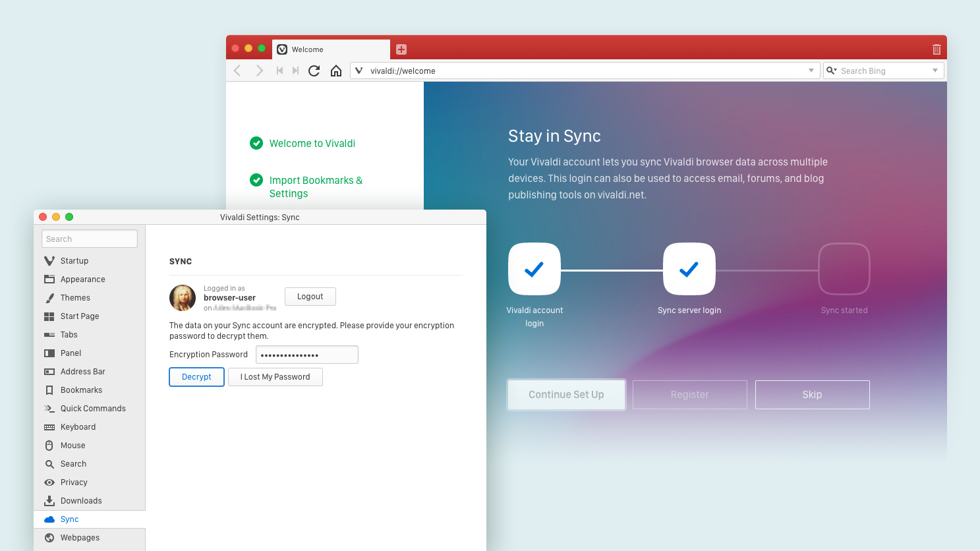Open Themes settings section

(x=90, y=298)
